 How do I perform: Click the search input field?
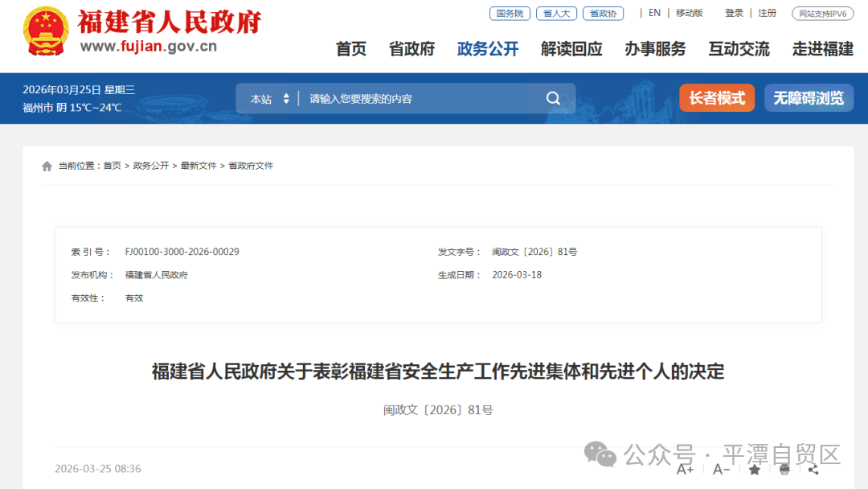[x=418, y=99]
